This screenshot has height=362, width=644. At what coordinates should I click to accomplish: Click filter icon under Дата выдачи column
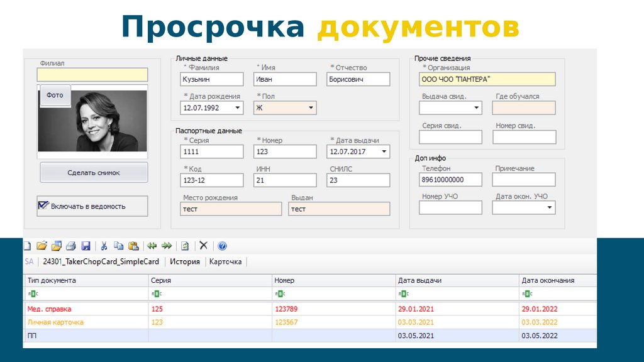(x=403, y=293)
